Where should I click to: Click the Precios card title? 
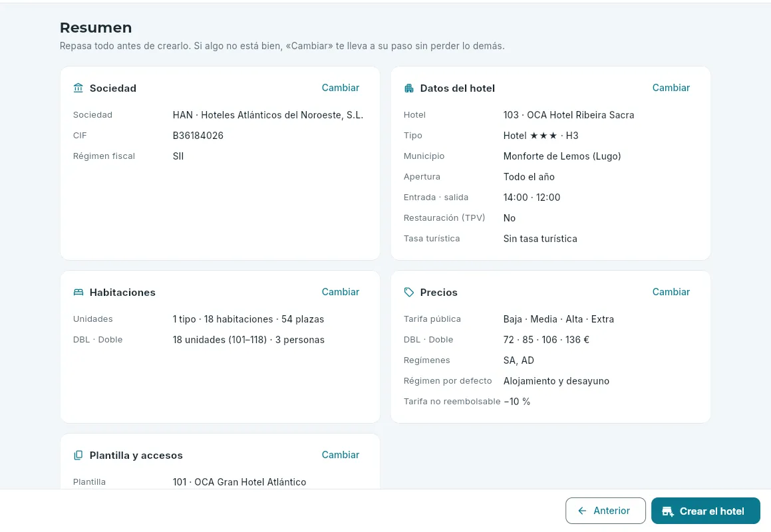(438, 293)
